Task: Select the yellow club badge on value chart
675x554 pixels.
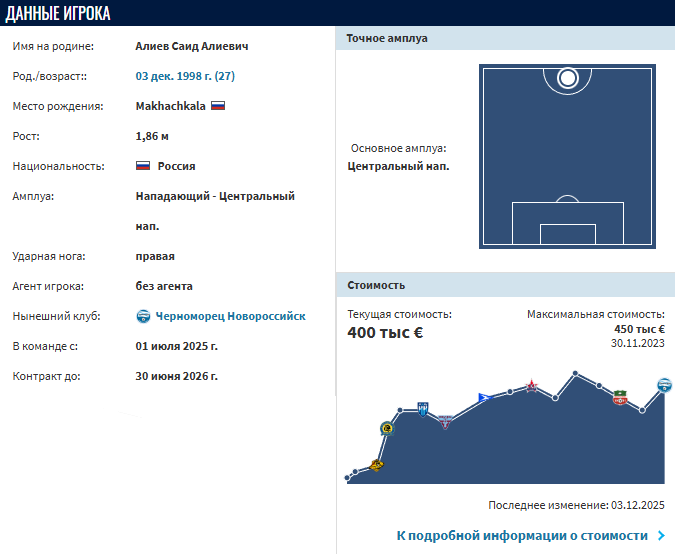Action: [x=377, y=464]
